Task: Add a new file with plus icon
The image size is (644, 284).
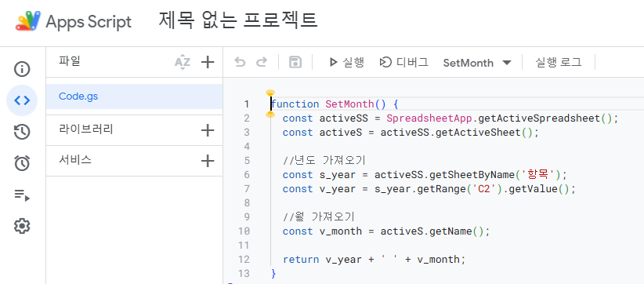Action: pos(208,63)
